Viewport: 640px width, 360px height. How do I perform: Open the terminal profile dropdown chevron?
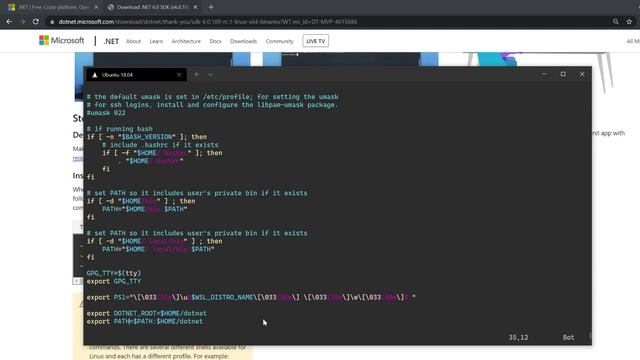click(211, 74)
